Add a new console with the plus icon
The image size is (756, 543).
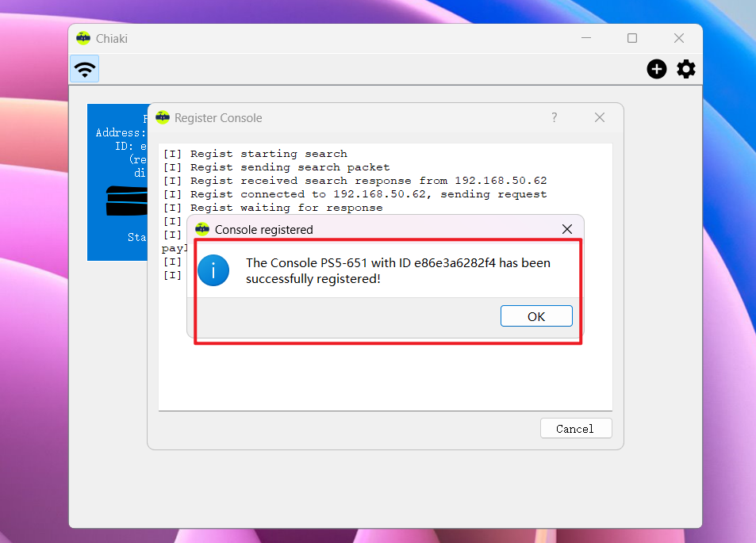656,69
